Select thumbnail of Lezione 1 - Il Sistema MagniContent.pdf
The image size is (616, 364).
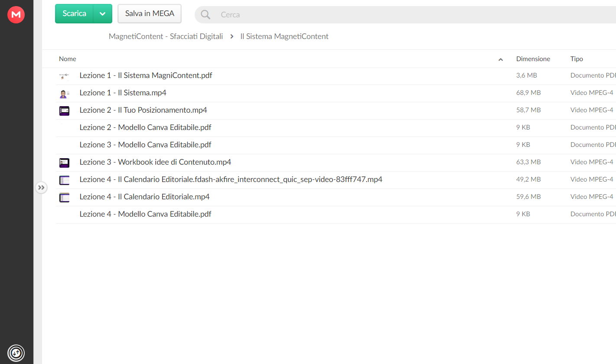tap(64, 76)
